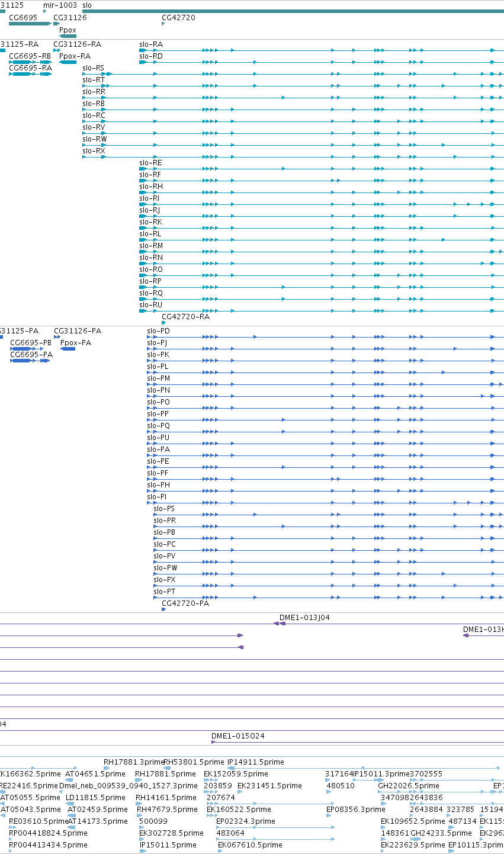The width and height of the screenshot is (504, 854).
Task: Select the Ppox-RA transcript bar
Action: pos(68,62)
